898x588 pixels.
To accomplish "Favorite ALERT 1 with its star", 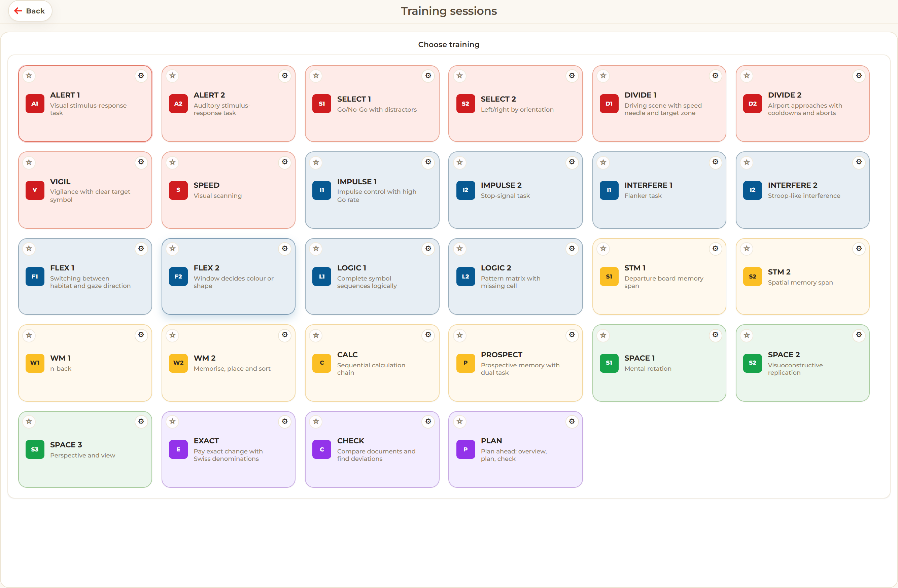I will (x=29, y=76).
